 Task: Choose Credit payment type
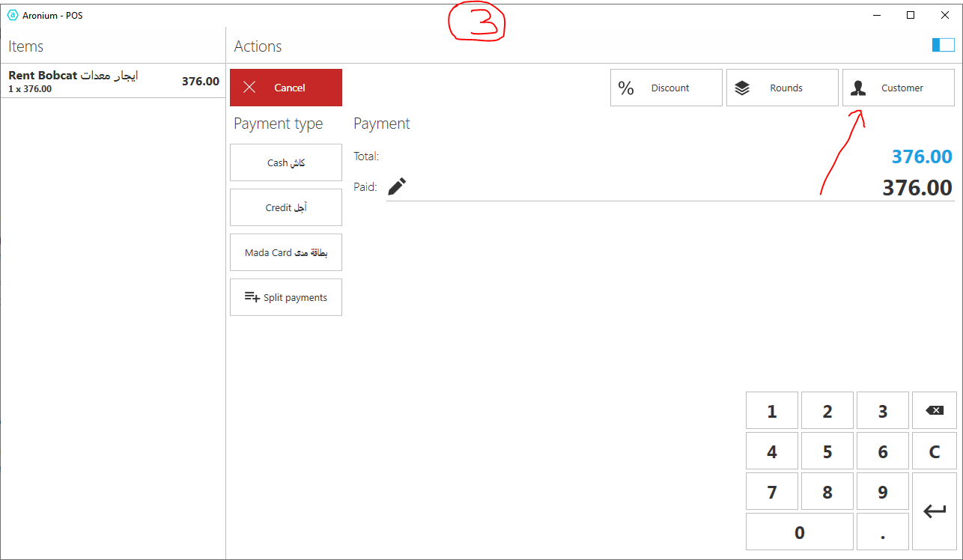coord(285,207)
